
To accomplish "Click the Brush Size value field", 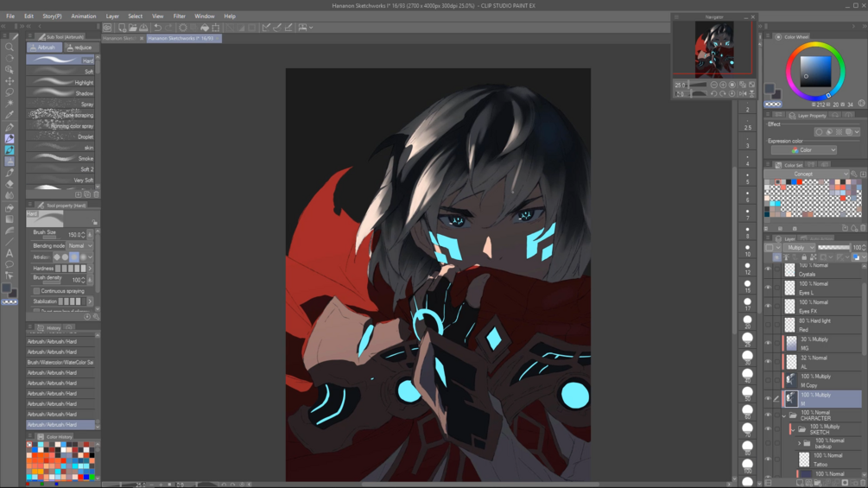I will tap(74, 235).
